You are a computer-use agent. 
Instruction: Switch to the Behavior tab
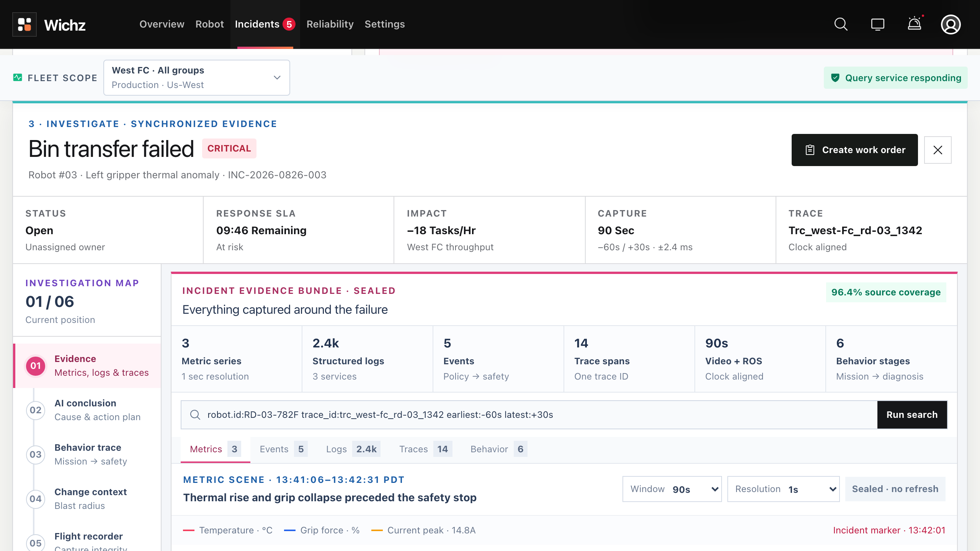pyautogui.click(x=499, y=449)
